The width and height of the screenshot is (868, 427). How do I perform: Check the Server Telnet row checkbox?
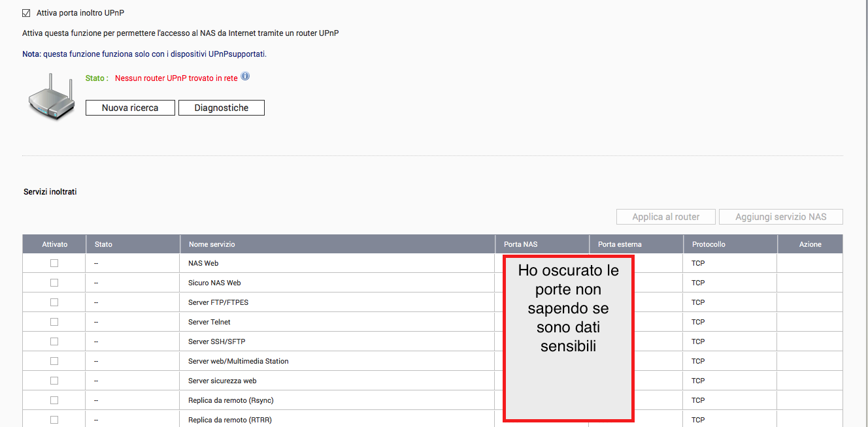54,322
